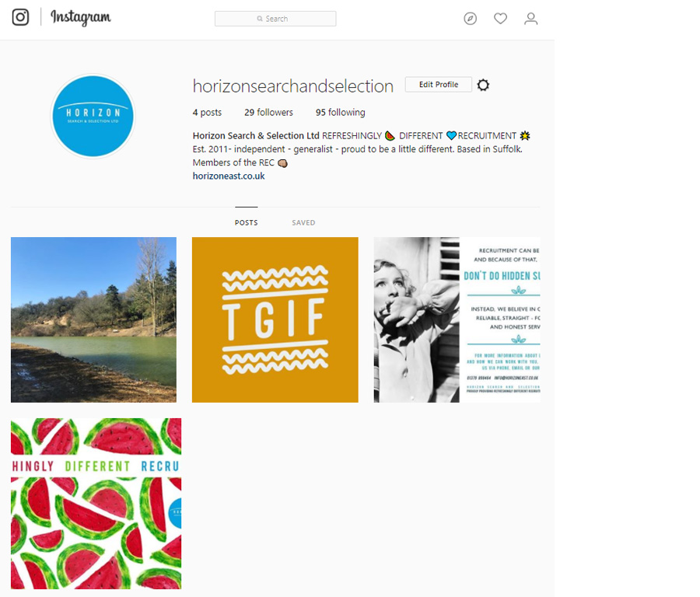Open the orange TGIF post

coord(275,320)
